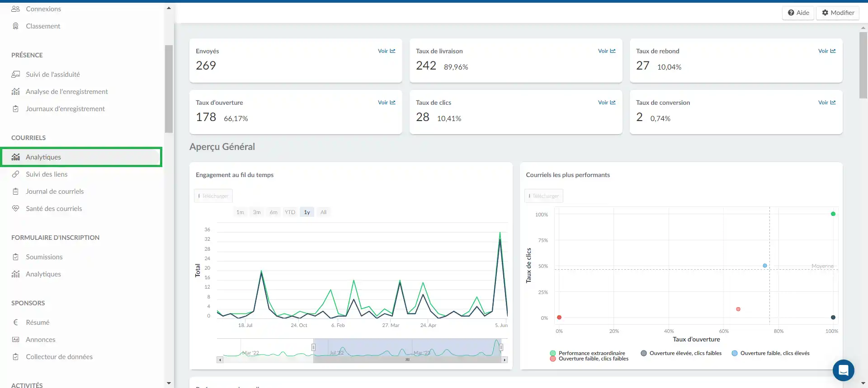View Taux de conversion details

(x=827, y=103)
